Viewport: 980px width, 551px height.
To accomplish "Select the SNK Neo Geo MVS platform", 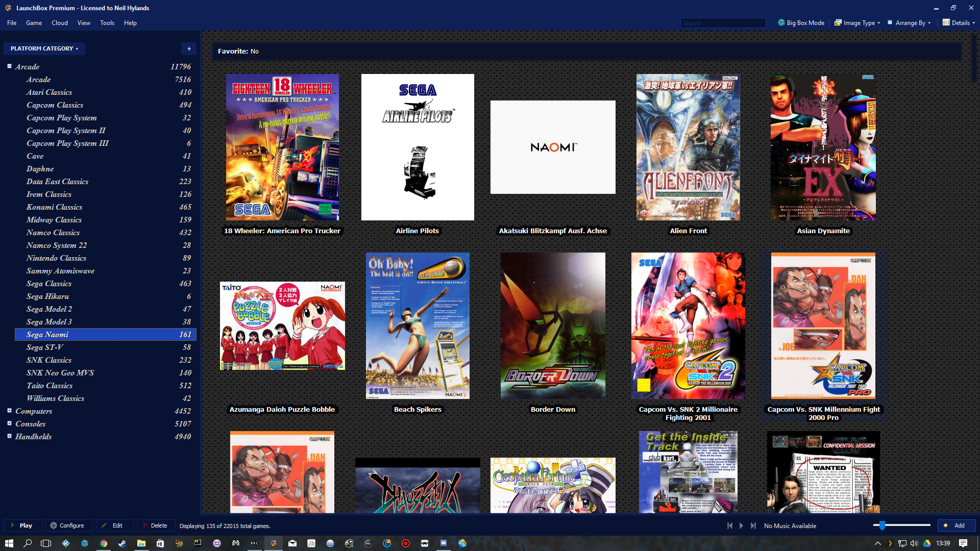I will (x=105, y=372).
